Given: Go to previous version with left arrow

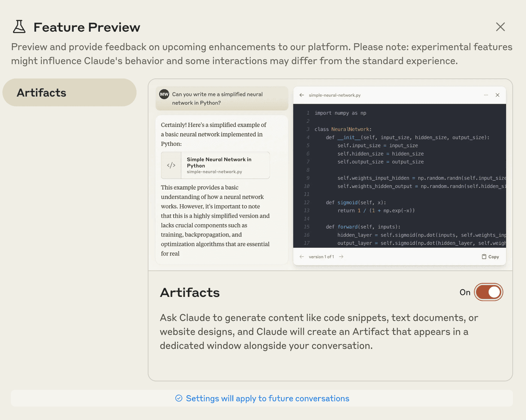Looking at the screenshot, I should (301, 256).
